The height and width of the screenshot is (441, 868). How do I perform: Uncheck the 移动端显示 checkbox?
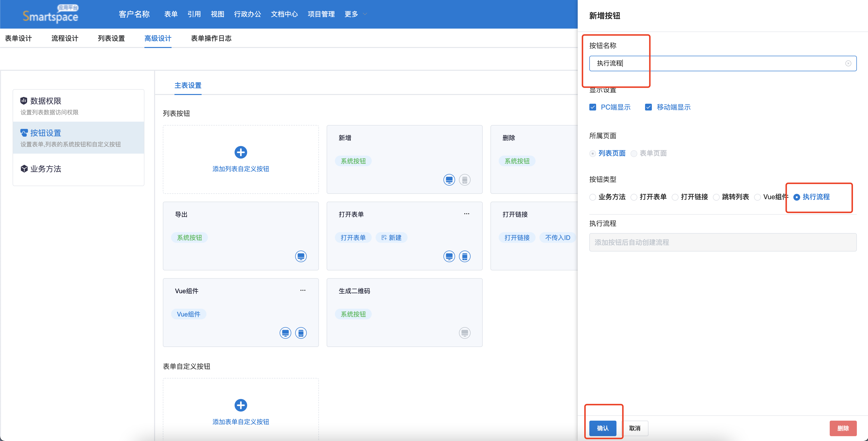pos(648,107)
